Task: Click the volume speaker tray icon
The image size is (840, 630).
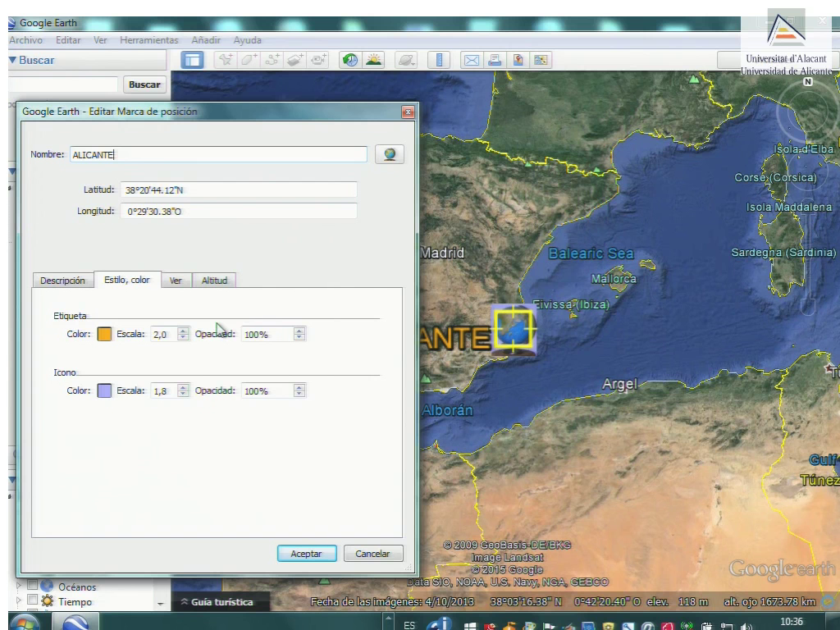Action: (x=746, y=626)
